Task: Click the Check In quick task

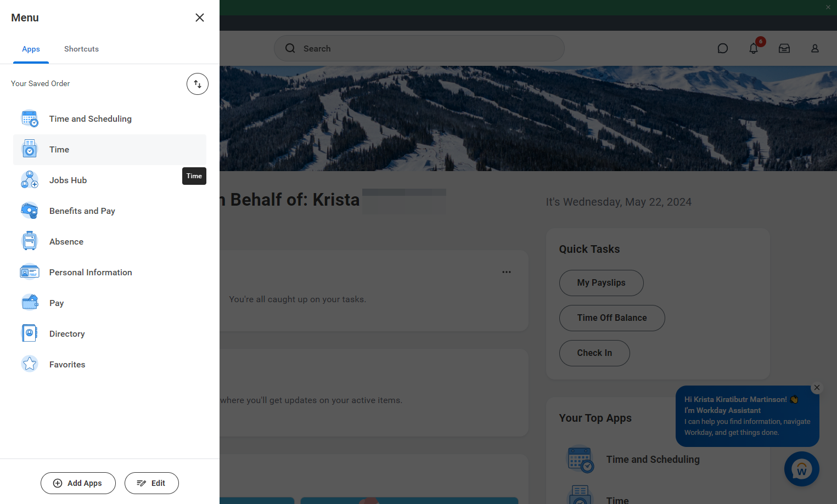Action: [594, 353]
